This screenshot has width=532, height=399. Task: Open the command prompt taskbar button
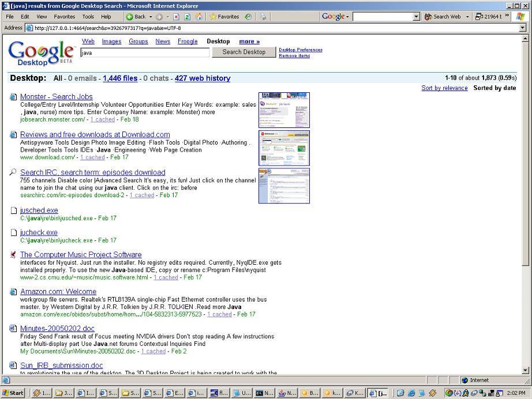click(x=264, y=393)
